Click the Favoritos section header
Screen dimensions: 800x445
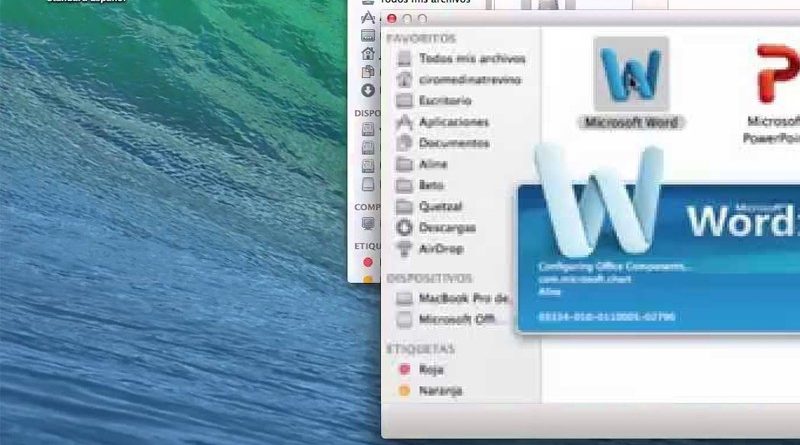(x=421, y=38)
